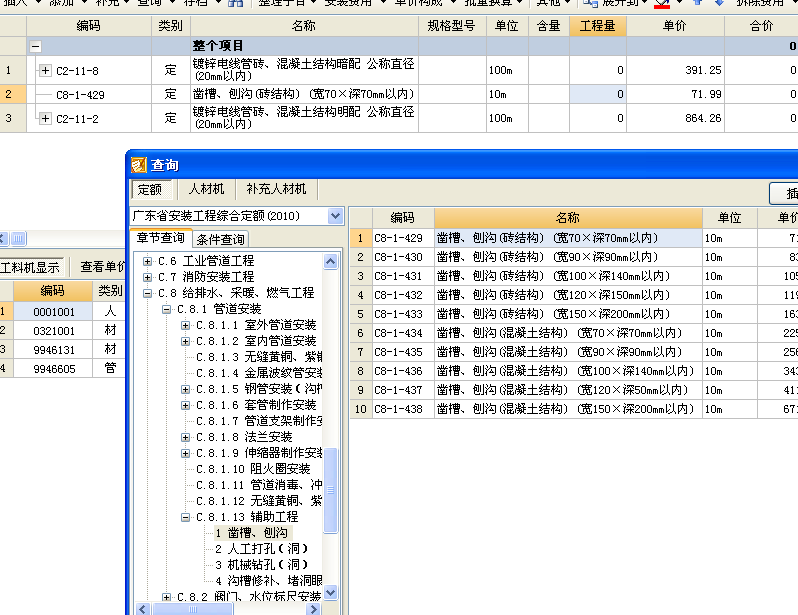Click the tree scrollbar down arrow
This screenshot has width=798, height=615.
[x=331, y=608]
